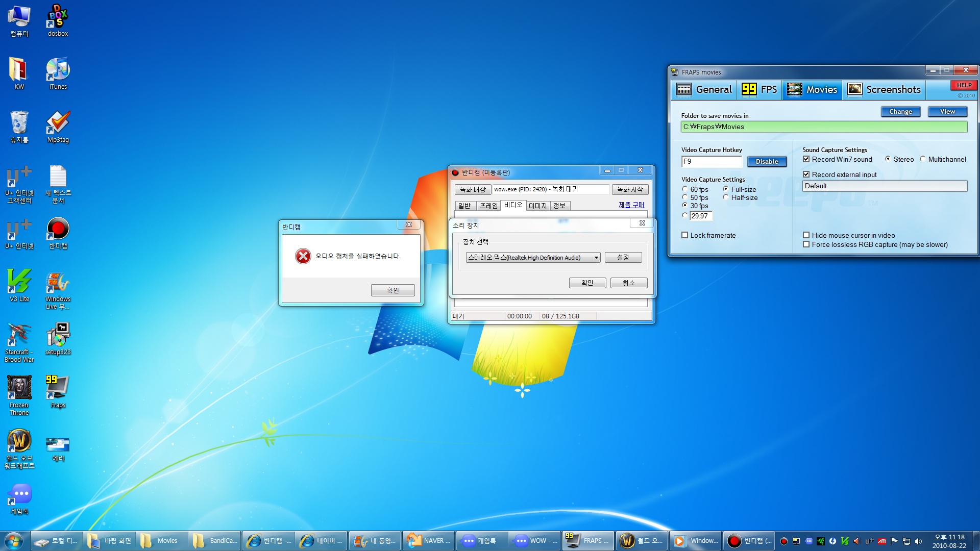
Task: Open the 휴지통 recycle bin icon
Action: 19,127
